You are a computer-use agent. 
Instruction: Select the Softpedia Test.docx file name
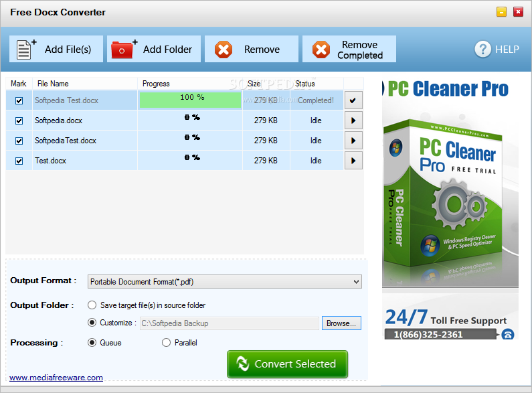66,100
